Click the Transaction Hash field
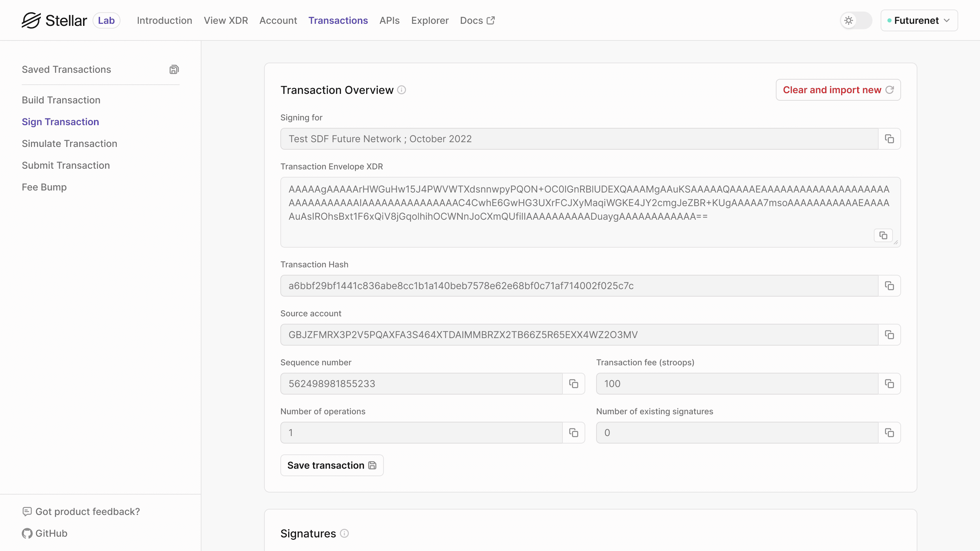980x551 pixels. tap(579, 286)
